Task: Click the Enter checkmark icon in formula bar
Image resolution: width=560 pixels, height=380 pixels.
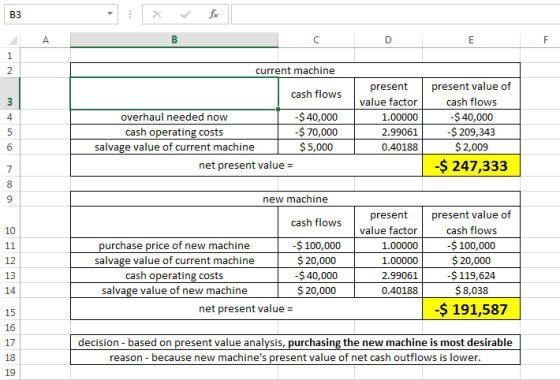Action: tap(185, 14)
